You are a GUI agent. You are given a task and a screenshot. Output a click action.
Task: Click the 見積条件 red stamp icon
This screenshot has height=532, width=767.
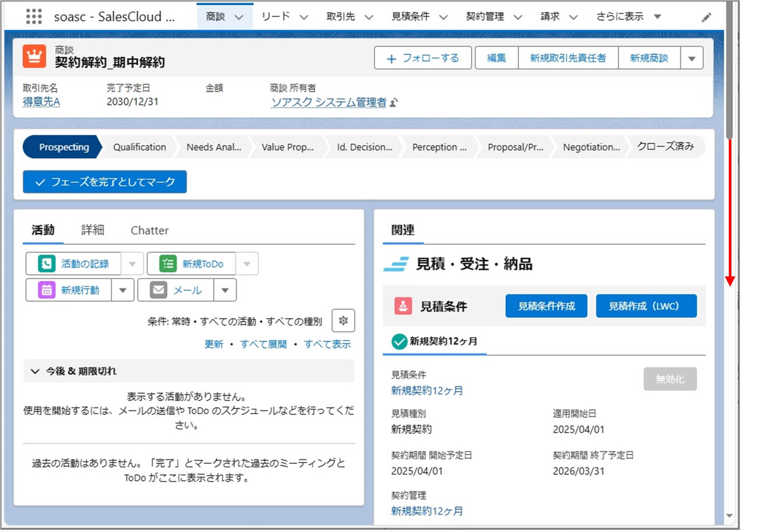(403, 306)
